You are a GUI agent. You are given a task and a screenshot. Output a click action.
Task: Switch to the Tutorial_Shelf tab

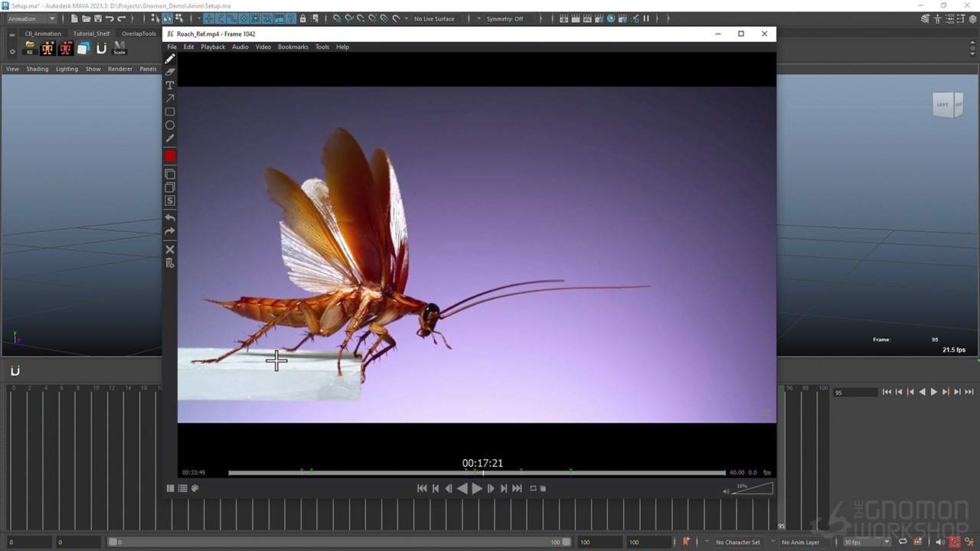point(91,34)
